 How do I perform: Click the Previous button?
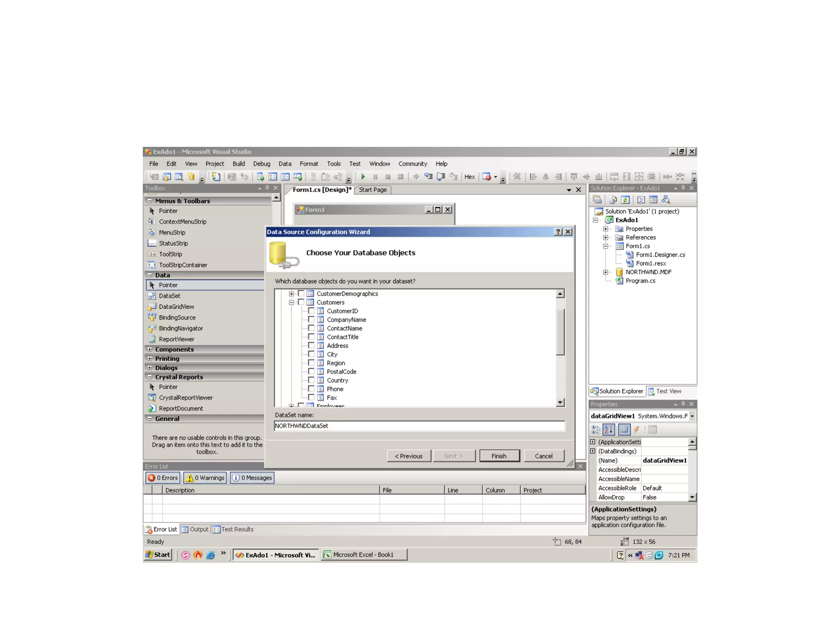(x=409, y=456)
